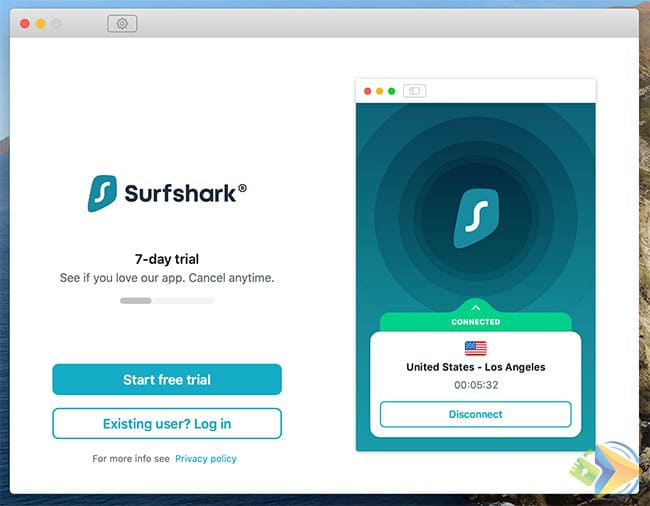Viewport: 650px width, 506px height.
Task: Close the main window with red button
Action: coord(25,24)
